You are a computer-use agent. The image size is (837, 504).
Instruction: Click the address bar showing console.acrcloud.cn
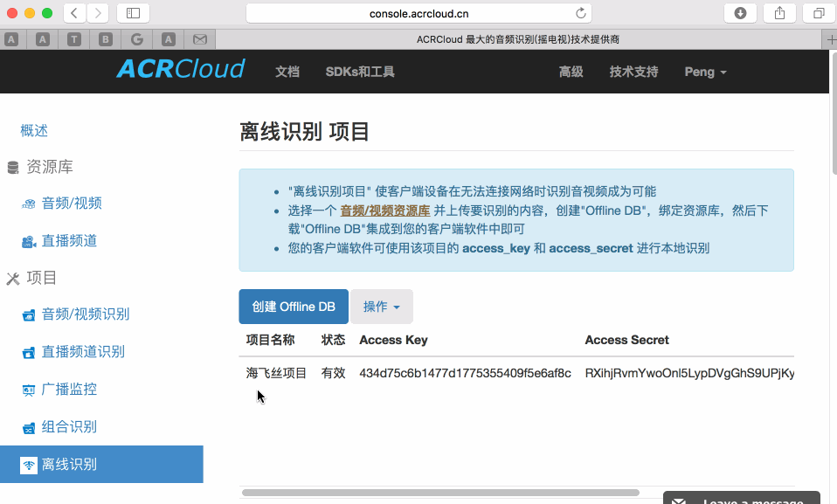coord(418,13)
